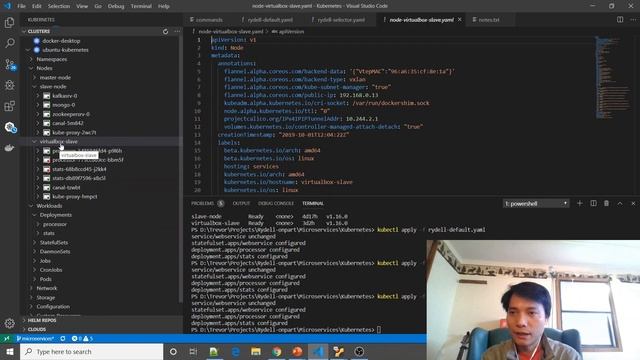Click the microservices branch in status bar
640x360 pixels.
tap(35, 338)
